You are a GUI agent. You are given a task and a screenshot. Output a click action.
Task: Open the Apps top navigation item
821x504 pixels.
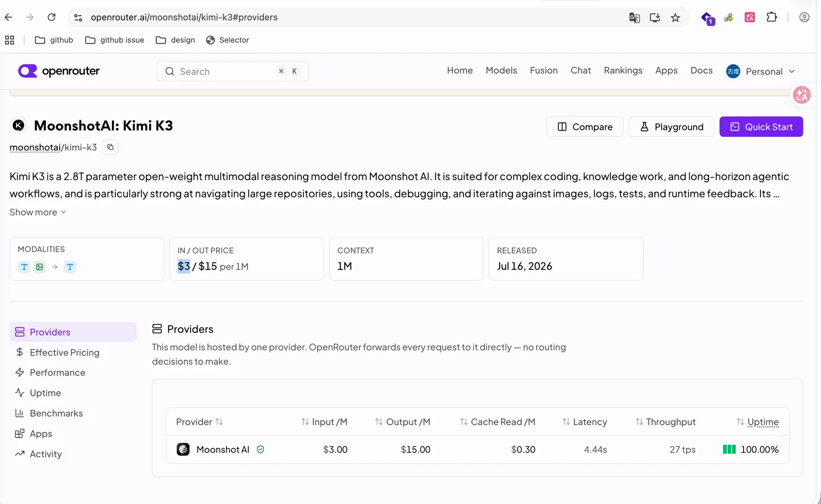click(x=667, y=70)
